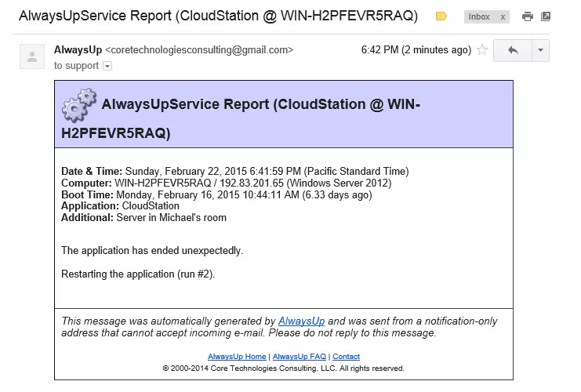The width and height of the screenshot is (581, 392).
Task: Click the copyright Core Technologies Consulting line
Action: (284, 368)
